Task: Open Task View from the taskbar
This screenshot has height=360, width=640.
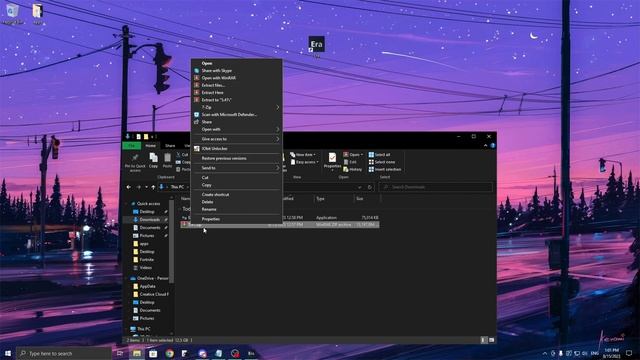Action: pos(120,353)
